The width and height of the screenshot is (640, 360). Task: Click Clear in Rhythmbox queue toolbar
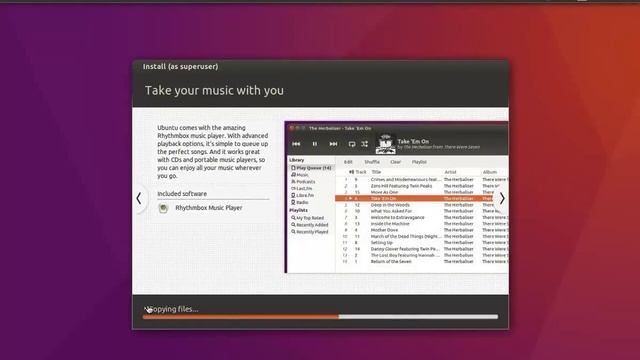(x=396, y=162)
